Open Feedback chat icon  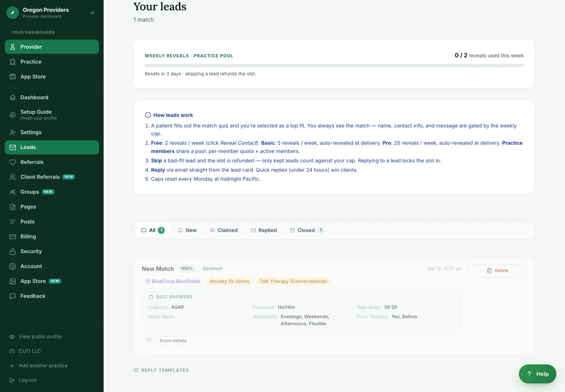click(x=13, y=296)
